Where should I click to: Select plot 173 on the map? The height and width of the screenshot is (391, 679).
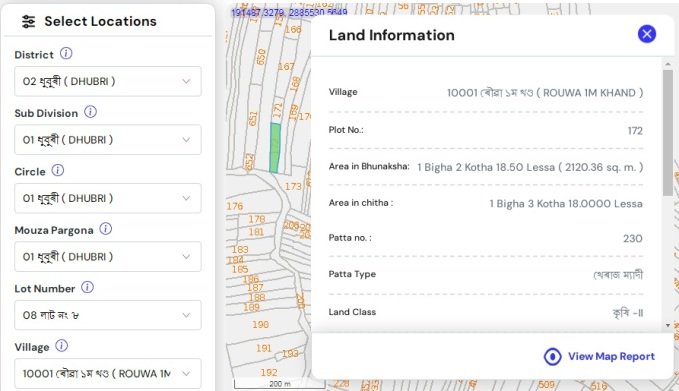coord(293,186)
